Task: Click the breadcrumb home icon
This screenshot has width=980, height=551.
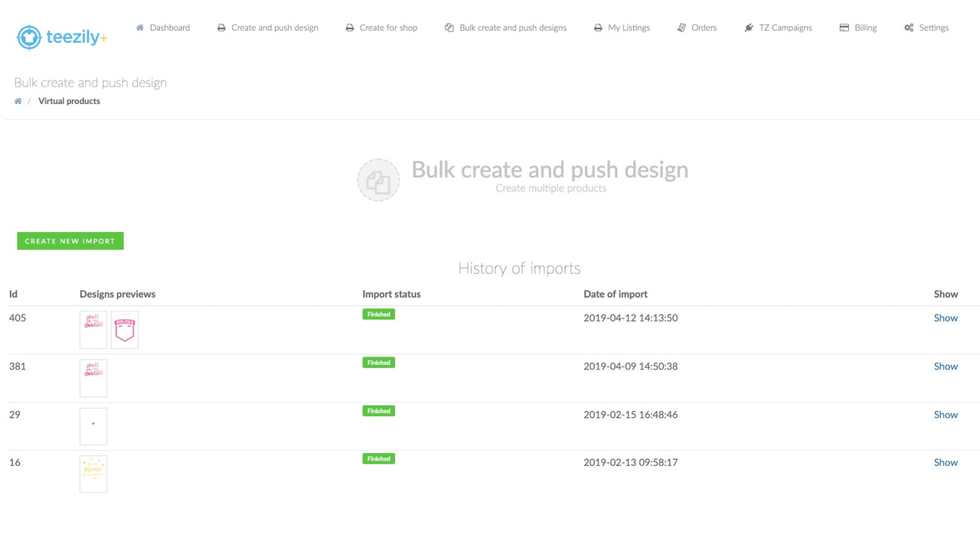Action: click(17, 100)
